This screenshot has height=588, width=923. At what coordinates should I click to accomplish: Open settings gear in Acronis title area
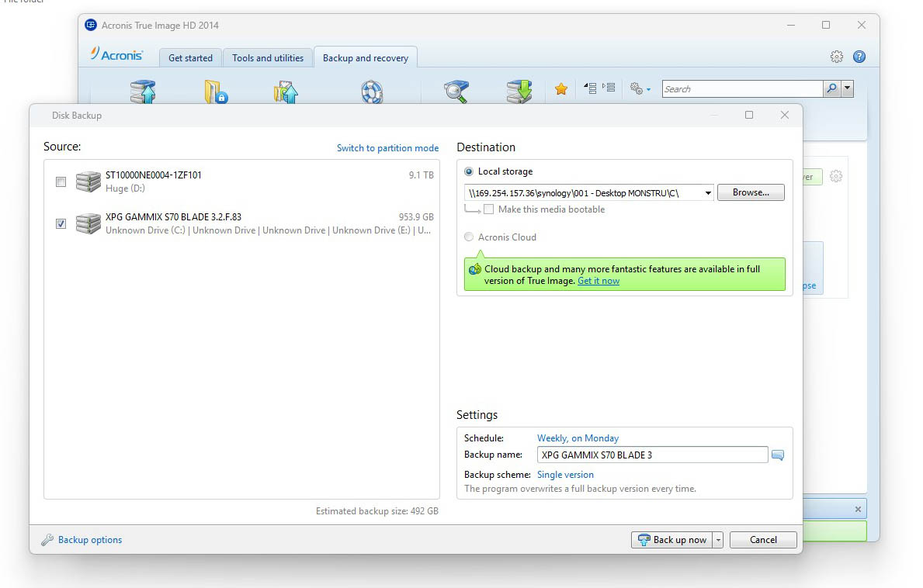click(x=837, y=57)
